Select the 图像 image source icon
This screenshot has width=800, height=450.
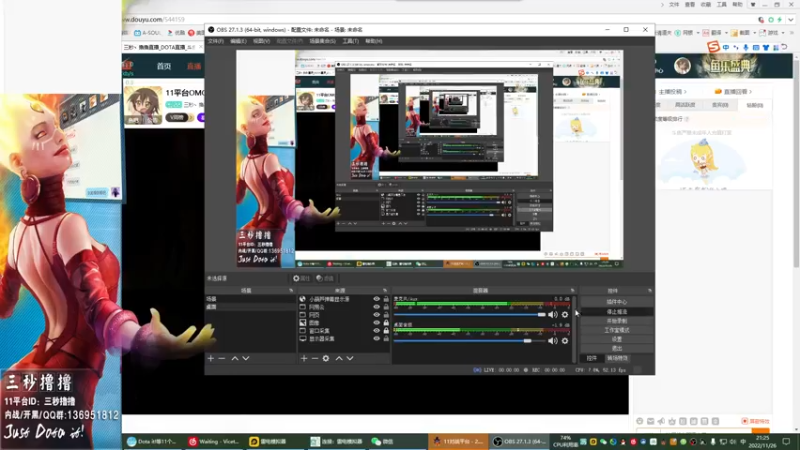click(x=303, y=323)
